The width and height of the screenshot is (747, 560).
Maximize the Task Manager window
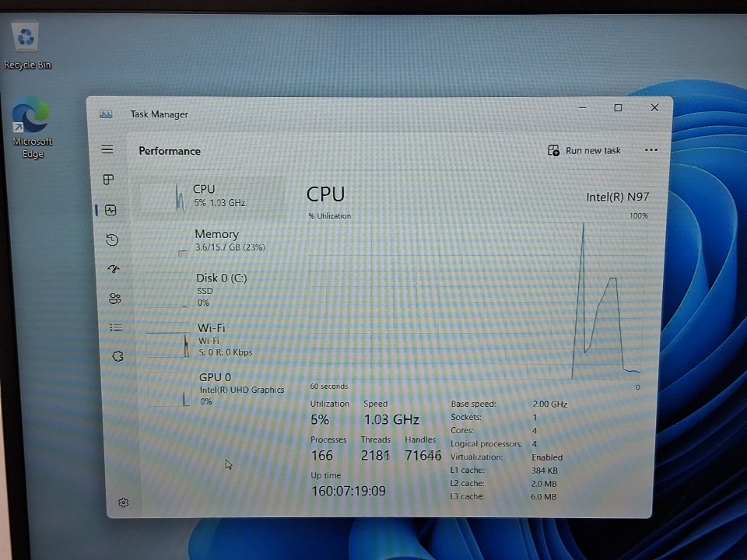618,108
